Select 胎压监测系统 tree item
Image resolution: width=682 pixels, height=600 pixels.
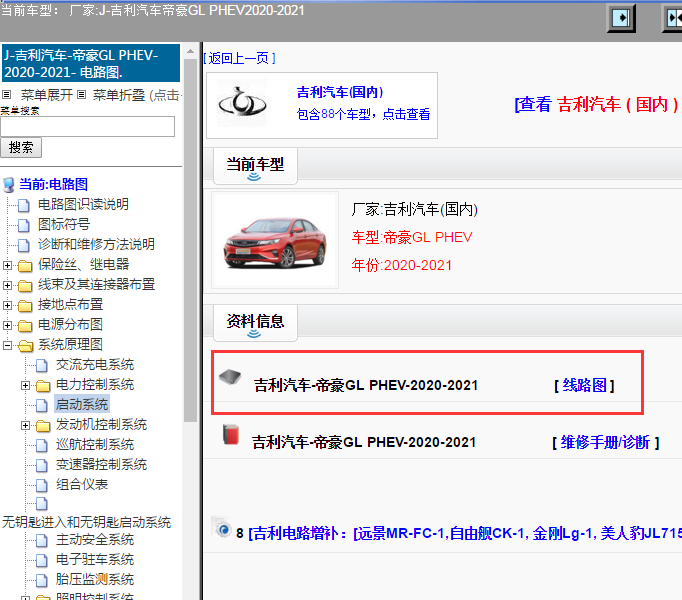[95, 580]
